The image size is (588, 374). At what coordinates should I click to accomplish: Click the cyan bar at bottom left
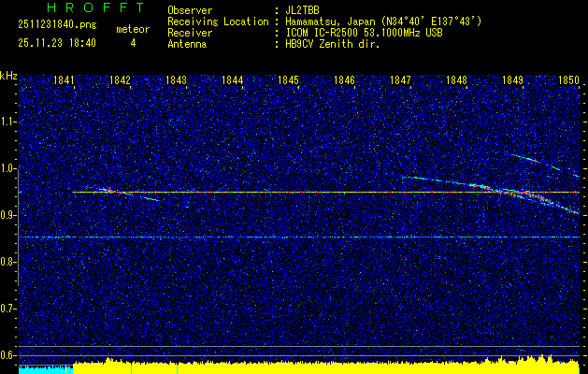click(45, 369)
